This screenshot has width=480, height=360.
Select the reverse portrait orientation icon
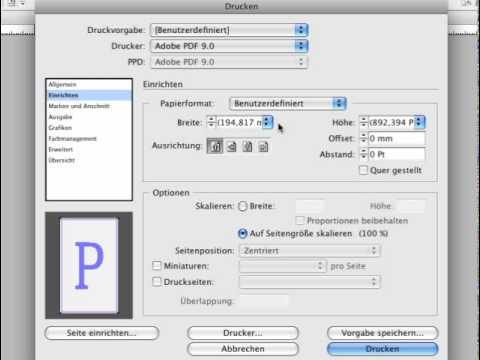pos(247,146)
